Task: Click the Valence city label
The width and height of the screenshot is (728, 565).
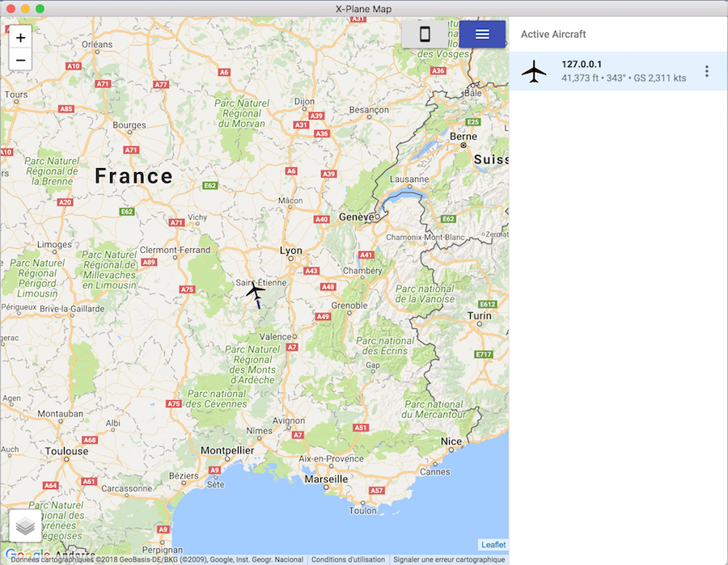Action: point(275,337)
